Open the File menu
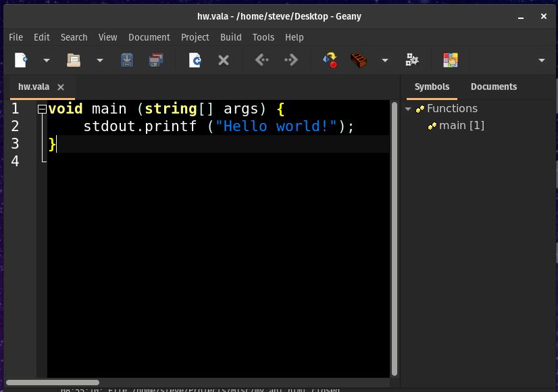 (x=16, y=37)
